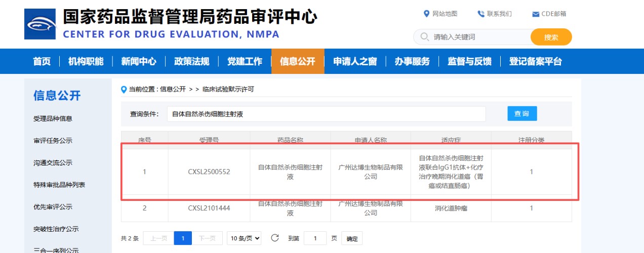Select 政策法规 in the navigation bar
Screen dimensions: 644x253
point(191,62)
